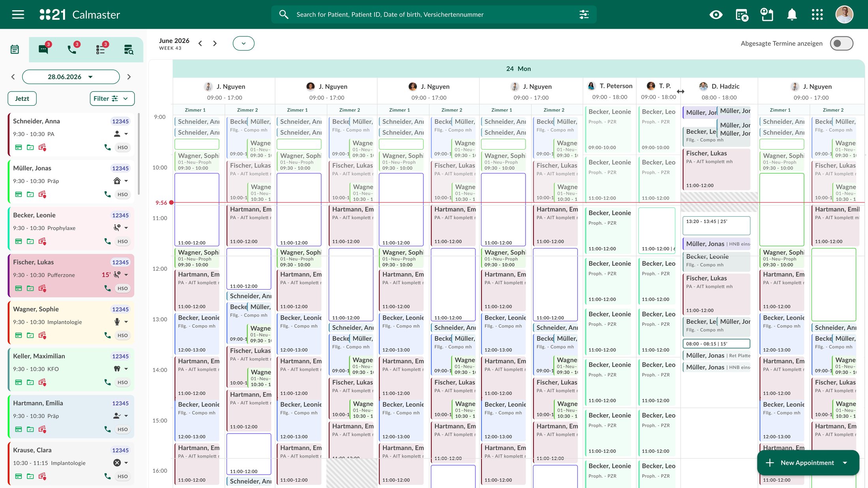This screenshot has height=488, width=868.
Task: Click the sidebar patient list scrollbar
Action: 138,154
